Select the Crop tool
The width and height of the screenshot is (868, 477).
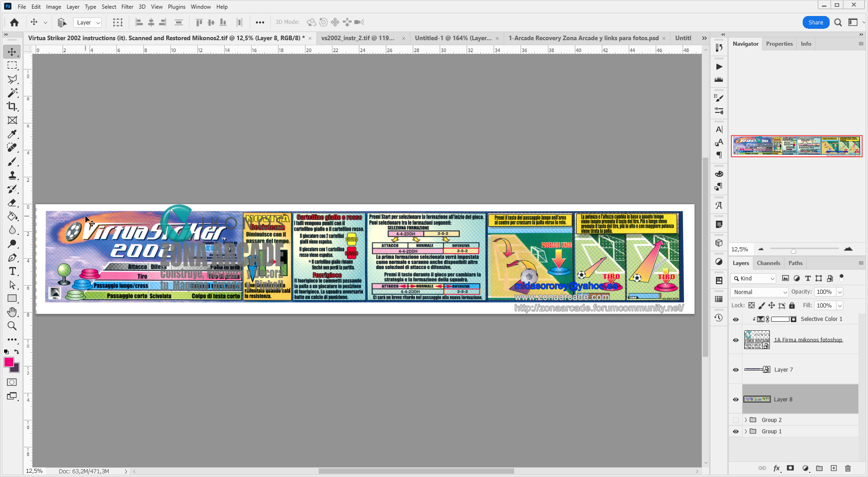click(x=12, y=106)
